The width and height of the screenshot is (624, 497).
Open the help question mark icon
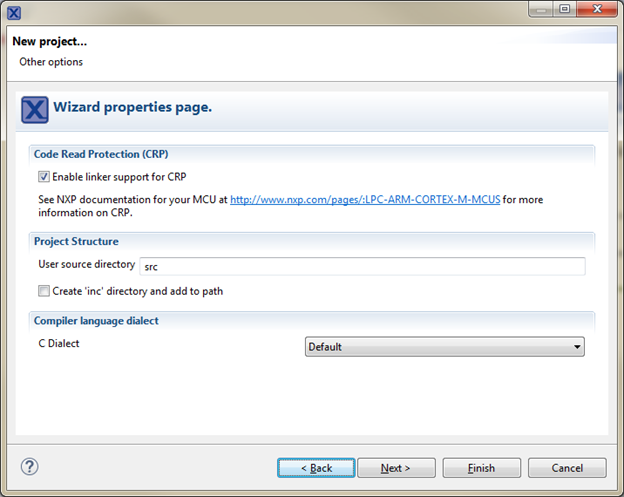29,466
